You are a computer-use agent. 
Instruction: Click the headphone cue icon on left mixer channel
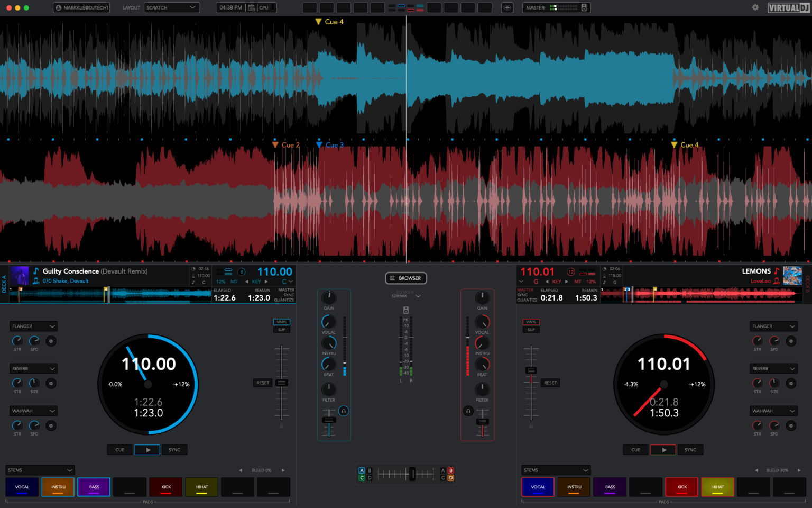[344, 411]
